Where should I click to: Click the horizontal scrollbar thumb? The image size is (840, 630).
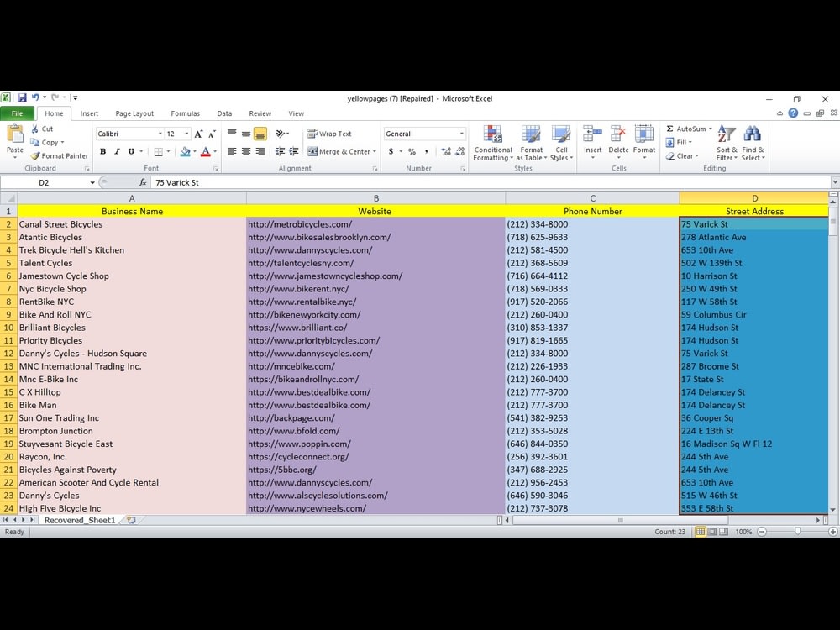click(x=621, y=520)
